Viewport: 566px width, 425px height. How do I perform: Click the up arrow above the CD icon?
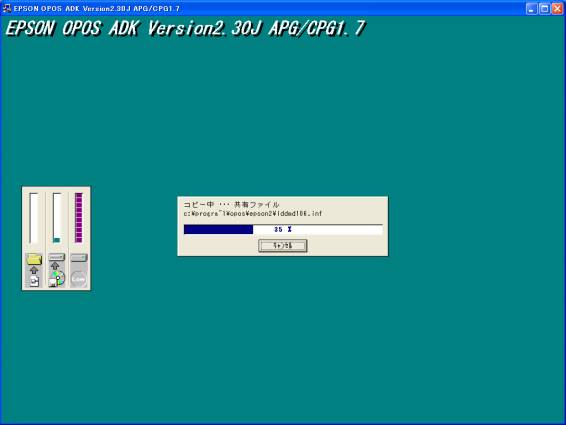pos(55,266)
